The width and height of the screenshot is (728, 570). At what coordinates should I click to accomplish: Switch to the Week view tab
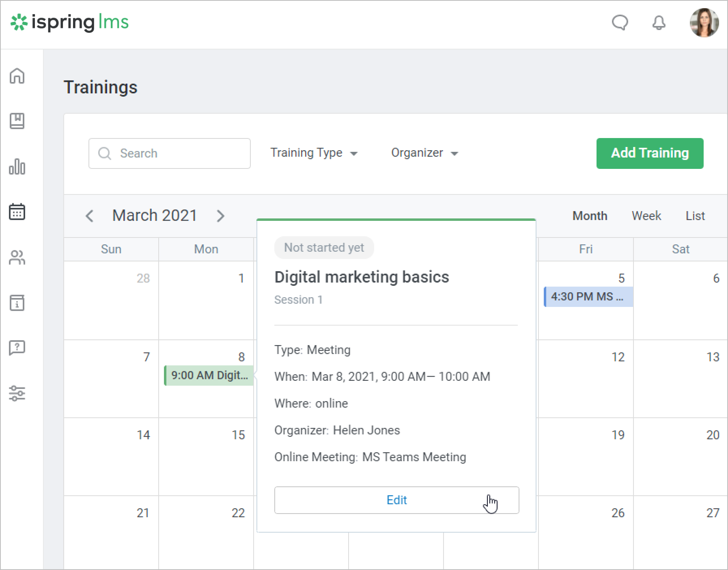646,216
